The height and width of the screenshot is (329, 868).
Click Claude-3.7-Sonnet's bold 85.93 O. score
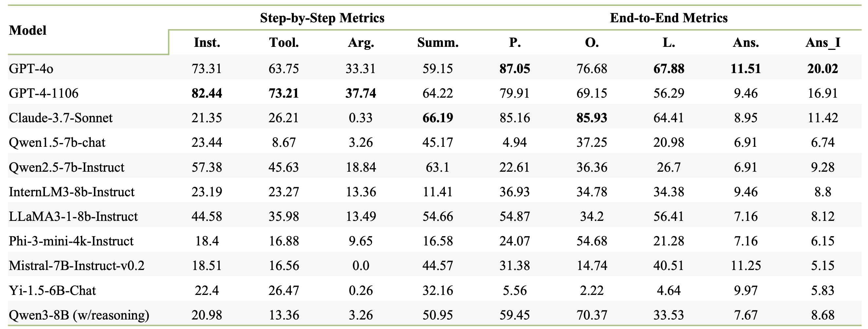tap(592, 118)
